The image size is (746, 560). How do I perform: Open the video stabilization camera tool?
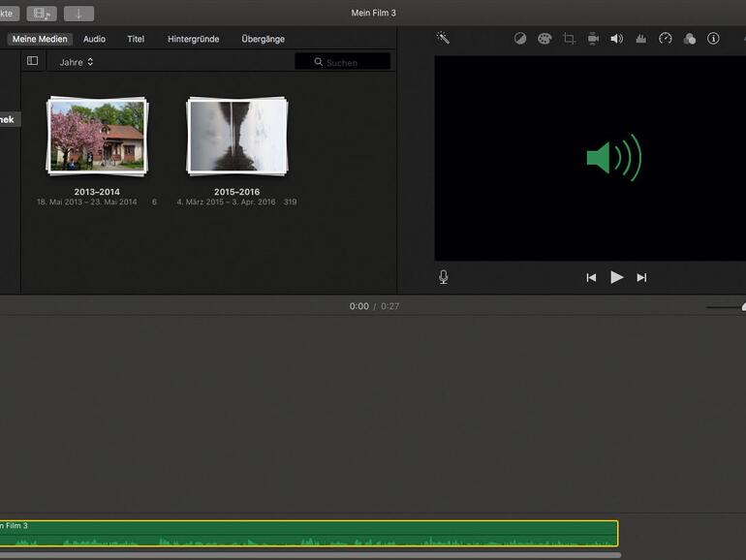coord(592,39)
